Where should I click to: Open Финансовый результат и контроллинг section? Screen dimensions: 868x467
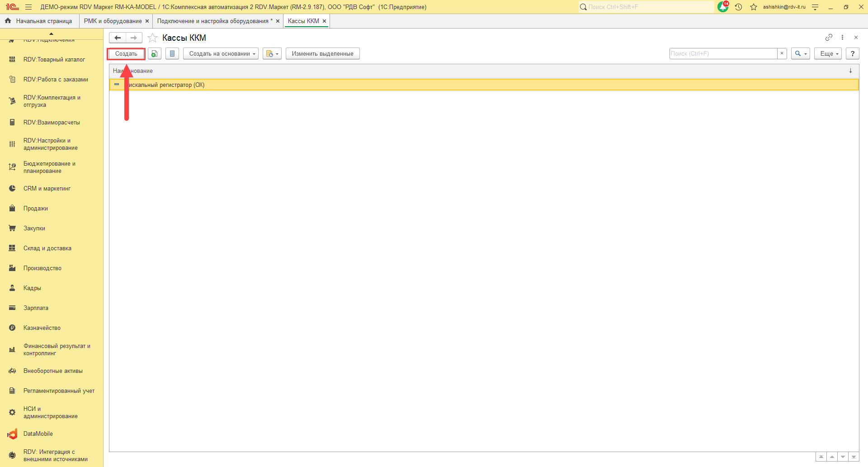[x=52, y=349]
